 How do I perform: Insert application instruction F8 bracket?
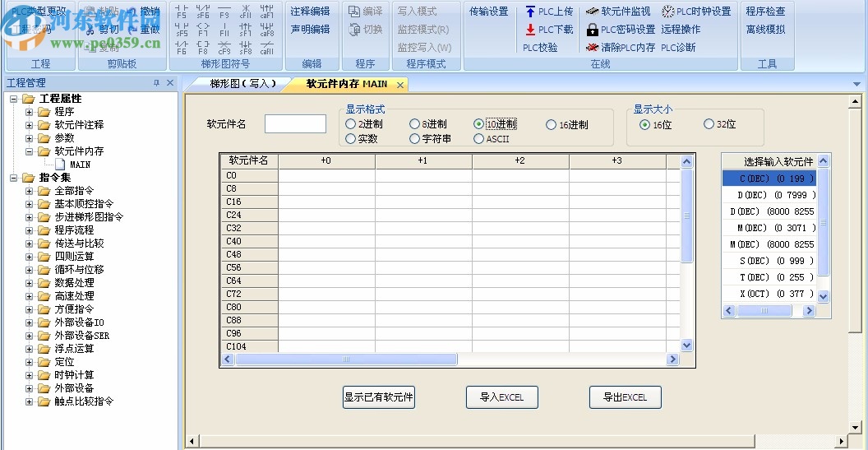[x=203, y=48]
